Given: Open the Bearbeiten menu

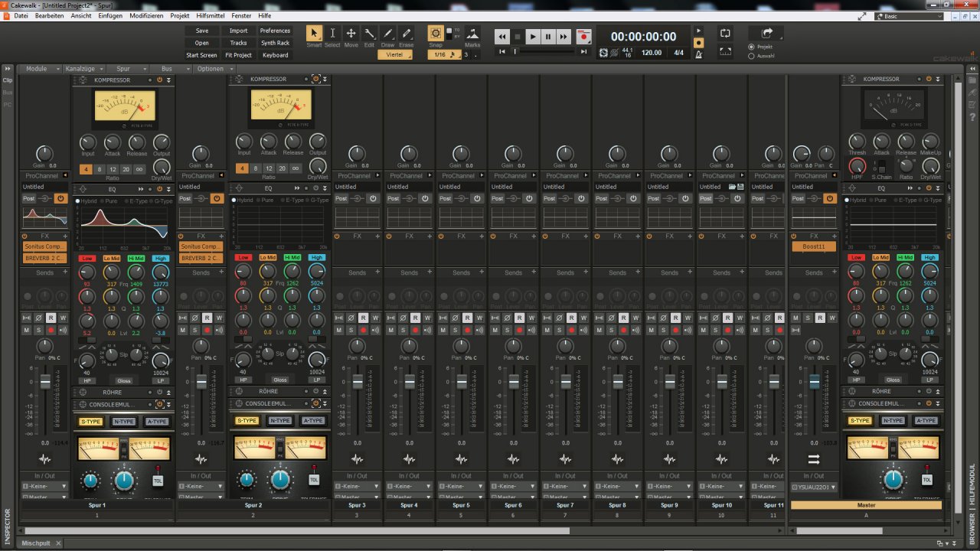Looking at the screenshot, I should click(x=50, y=15).
